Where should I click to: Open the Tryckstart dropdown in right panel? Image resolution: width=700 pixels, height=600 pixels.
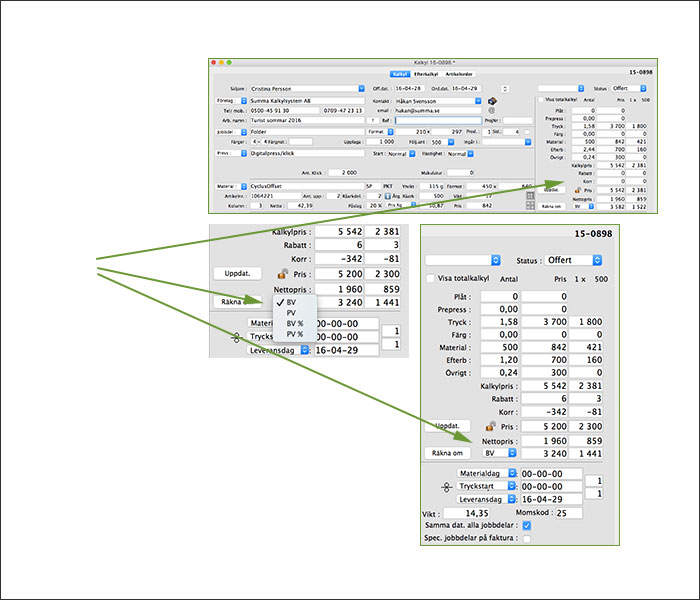coord(487,486)
